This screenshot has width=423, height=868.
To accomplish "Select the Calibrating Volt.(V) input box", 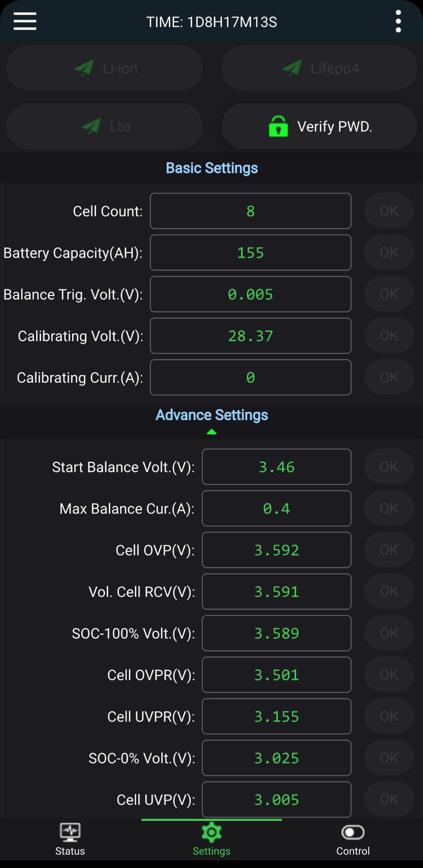I will point(250,336).
